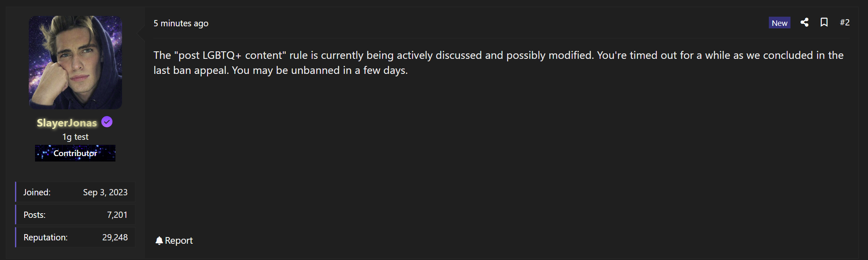The width and height of the screenshot is (868, 260).
Task: Click SlayerJonas's galaxy avatar picture
Action: [75, 63]
